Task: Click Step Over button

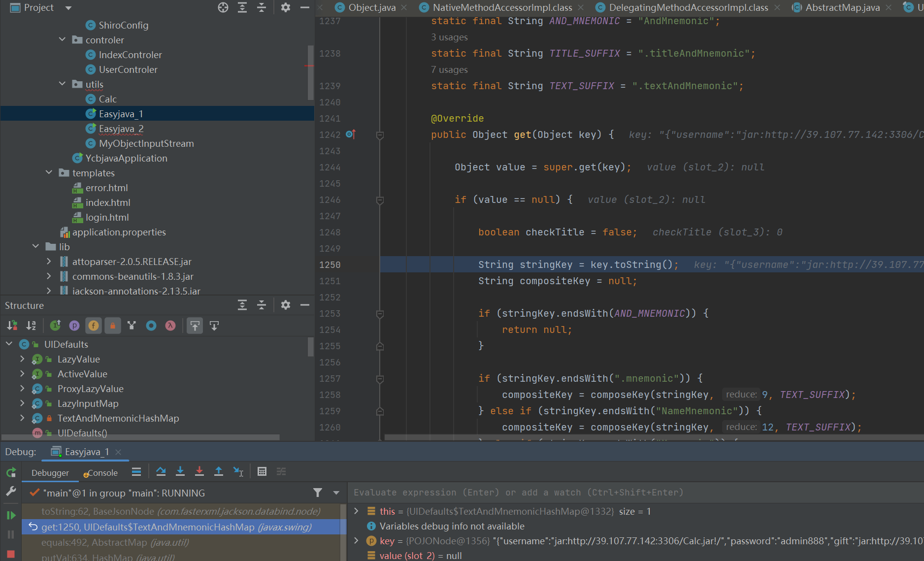Action: [161, 472]
